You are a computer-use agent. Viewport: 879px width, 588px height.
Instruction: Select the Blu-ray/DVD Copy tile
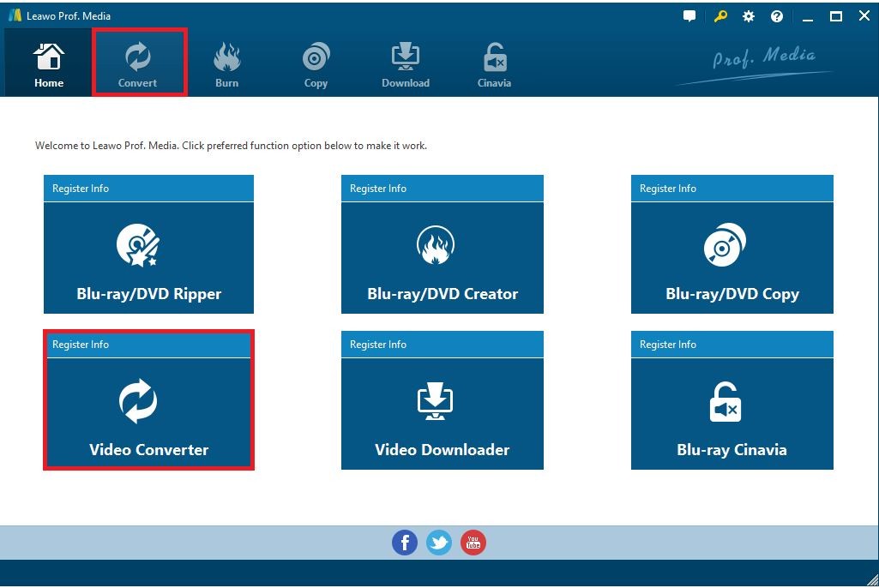(x=731, y=257)
